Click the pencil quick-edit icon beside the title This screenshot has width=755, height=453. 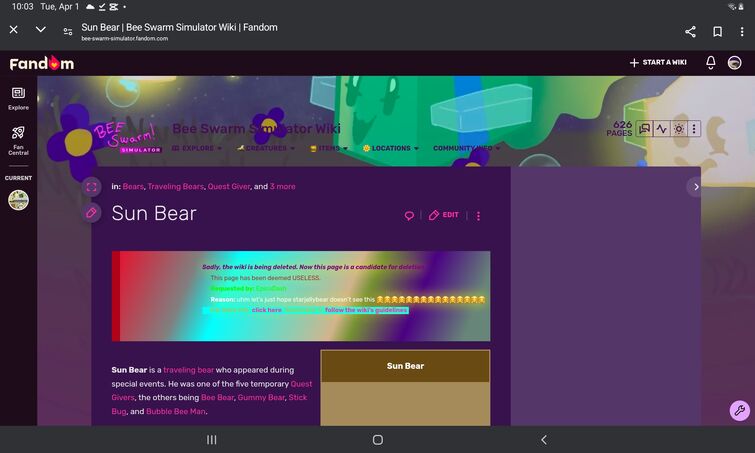click(x=91, y=213)
